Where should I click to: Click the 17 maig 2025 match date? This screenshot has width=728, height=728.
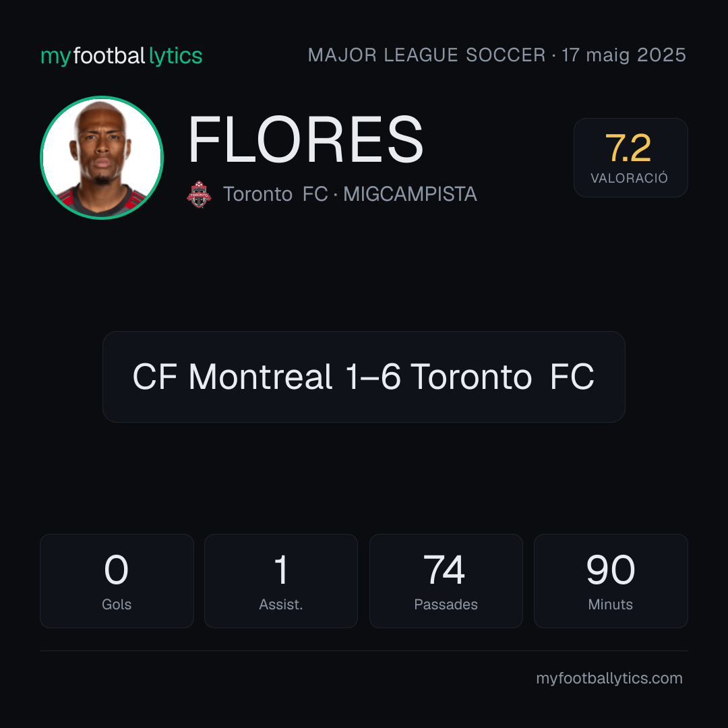coord(624,55)
